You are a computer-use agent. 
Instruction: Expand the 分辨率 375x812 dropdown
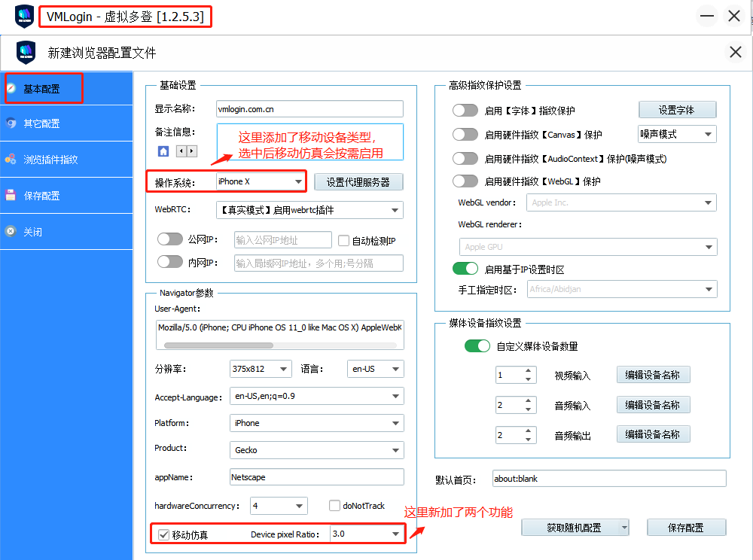pos(283,369)
